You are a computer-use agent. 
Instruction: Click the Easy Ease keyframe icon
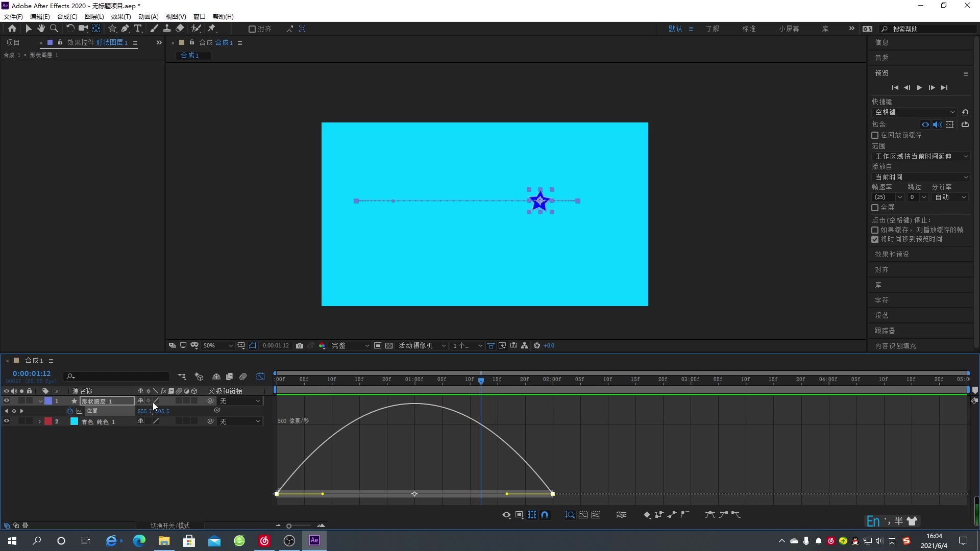[710, 515]
